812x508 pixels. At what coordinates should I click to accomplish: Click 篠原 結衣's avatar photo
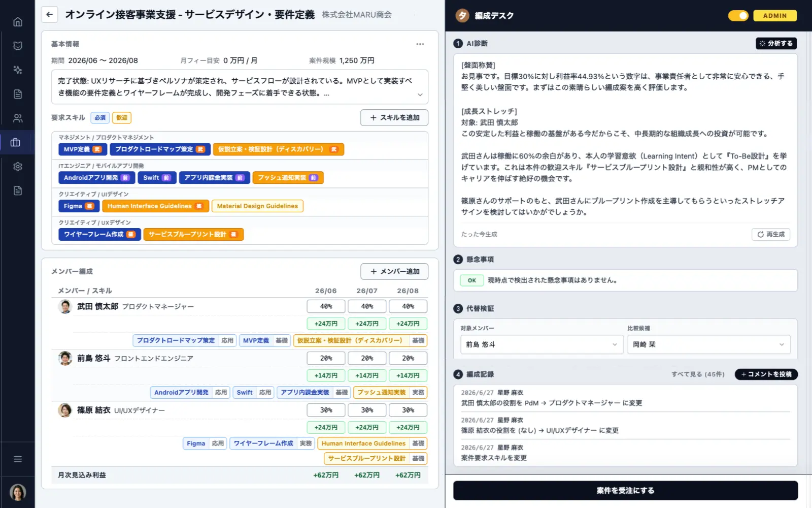pos(65,410)
